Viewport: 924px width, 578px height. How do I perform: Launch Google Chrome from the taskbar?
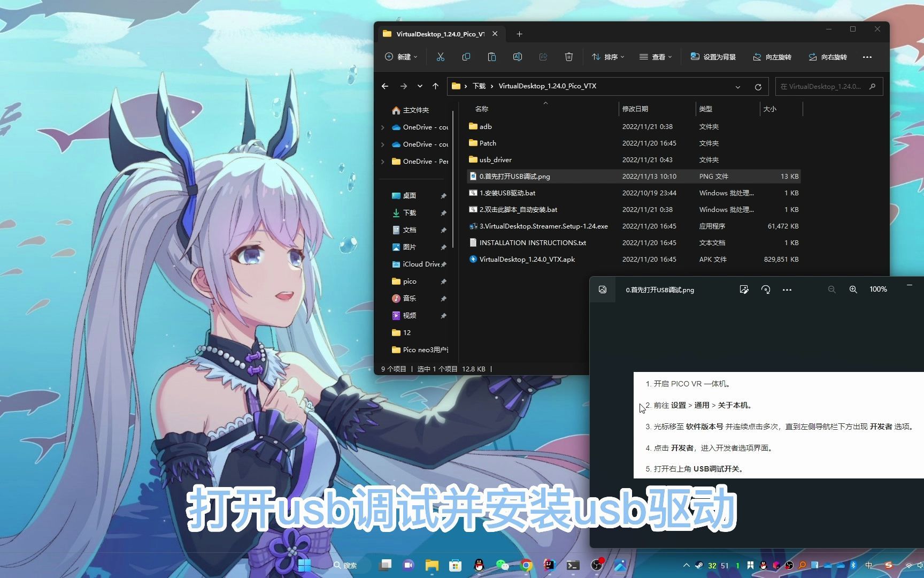526,565
